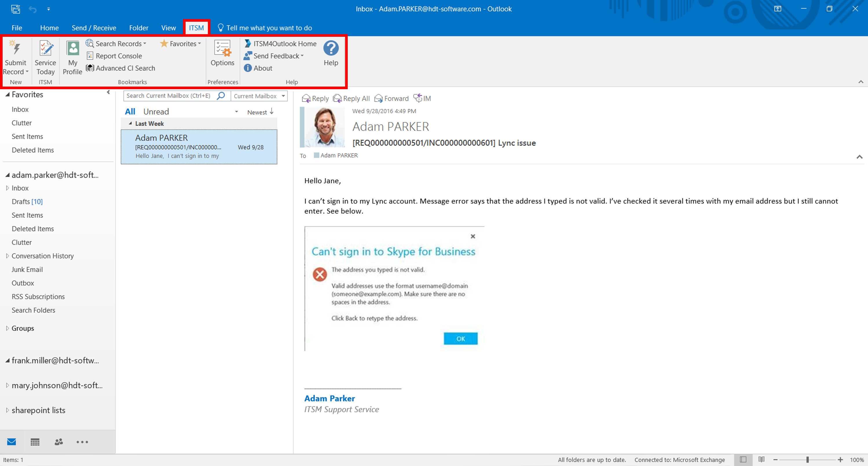Click the About info icon
This screenshot has width=868, height=466.
click(x=248, y=68)
